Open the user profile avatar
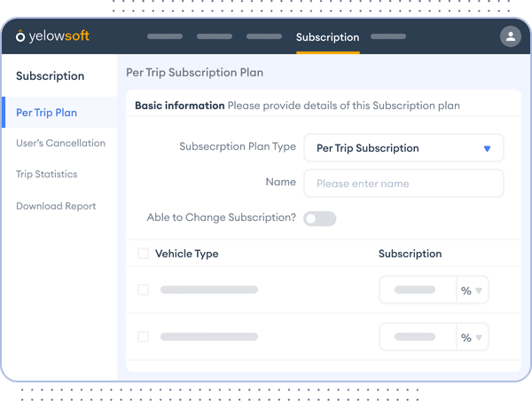532x401 pixels. [510, 36]
